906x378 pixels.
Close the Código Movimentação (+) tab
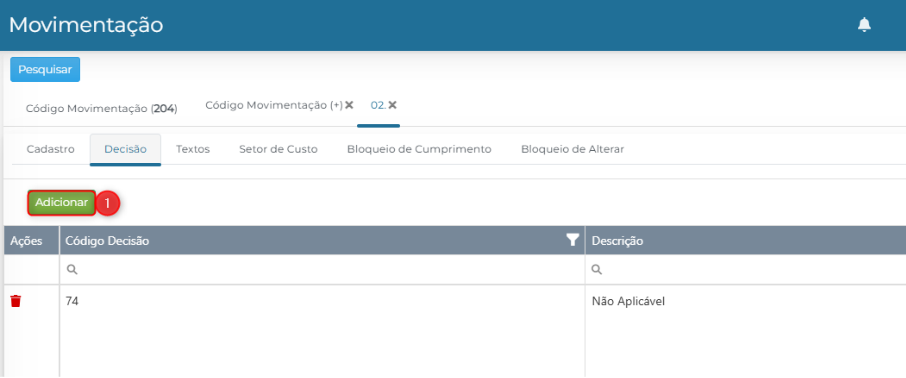pos(349,105)
